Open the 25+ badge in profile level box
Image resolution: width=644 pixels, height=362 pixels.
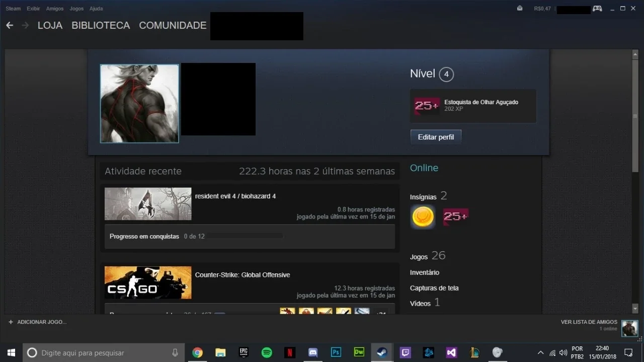coord(427,106)
